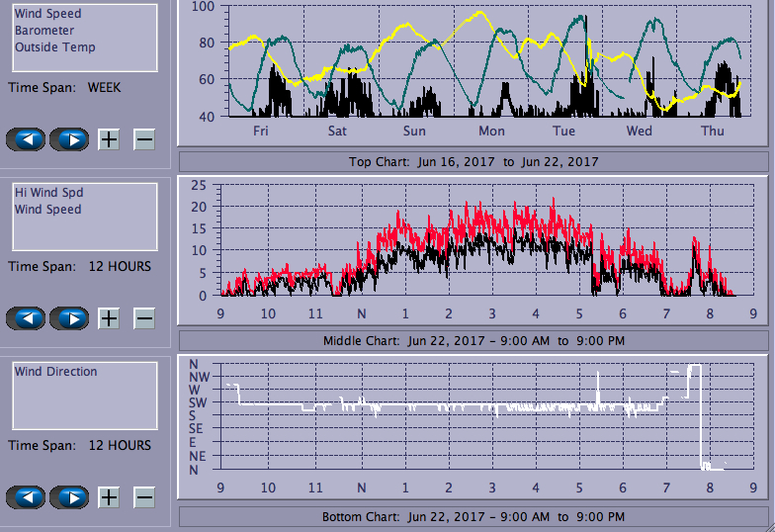This screenshot has height=532, width=775.
Task: Click bottom chart forward arrow button
Action: tap(69, 497)
